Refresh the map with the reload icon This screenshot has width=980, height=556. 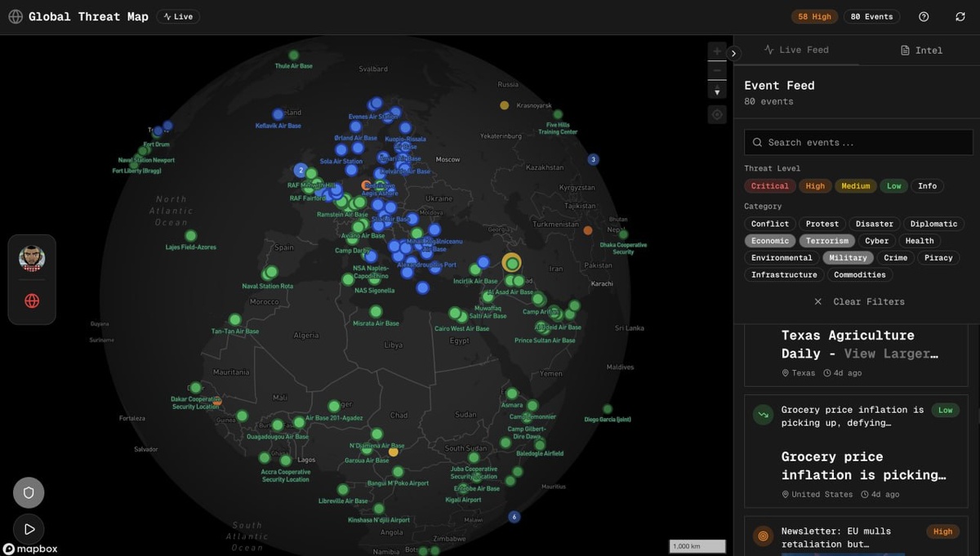click(x=960, y=16)
